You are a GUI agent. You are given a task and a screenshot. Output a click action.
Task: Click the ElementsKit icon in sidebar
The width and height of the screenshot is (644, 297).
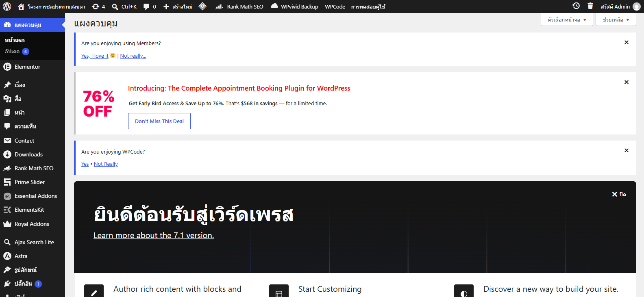click(7, 210)
